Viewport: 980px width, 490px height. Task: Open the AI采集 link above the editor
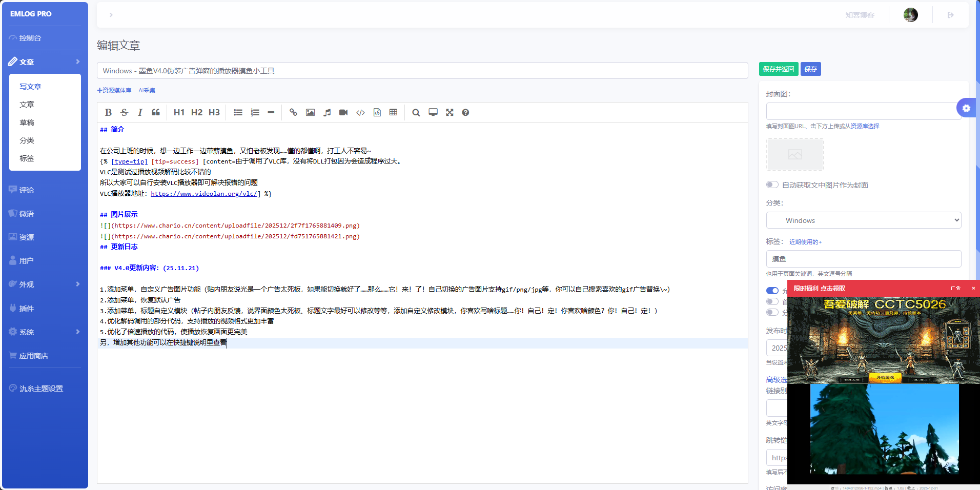pos(147,90)
